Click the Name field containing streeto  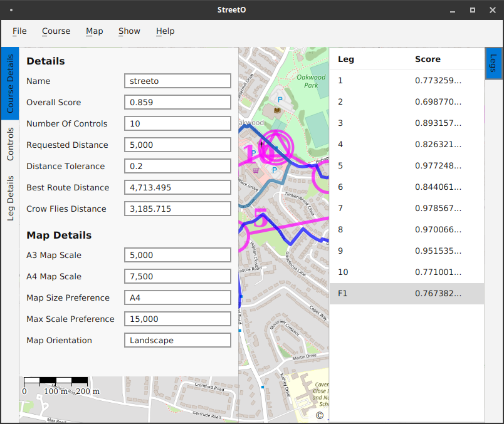(x=177, y=81)
